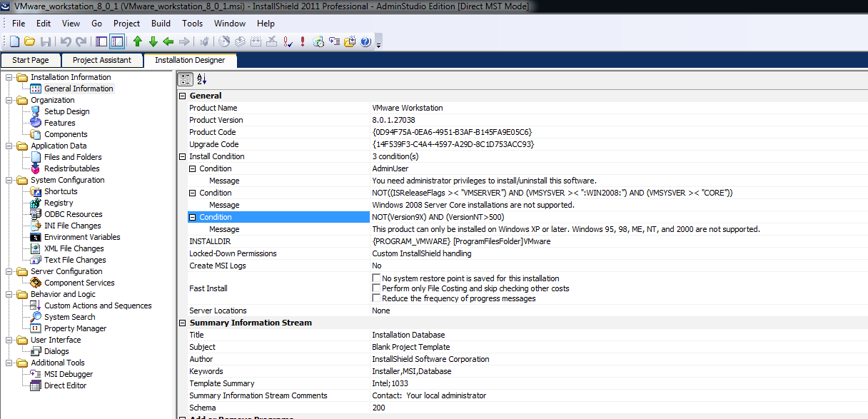Click the Setup Design icon in the tree
The image size is (868, 419).
36,111
